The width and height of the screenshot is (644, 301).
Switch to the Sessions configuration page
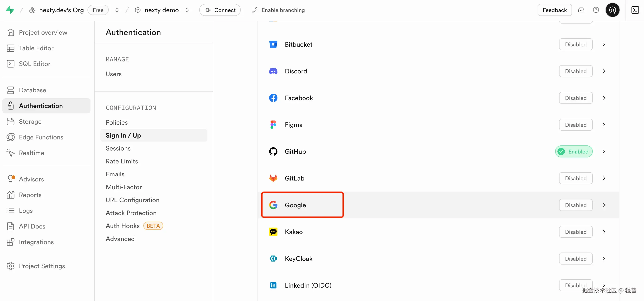click(118, 148)
